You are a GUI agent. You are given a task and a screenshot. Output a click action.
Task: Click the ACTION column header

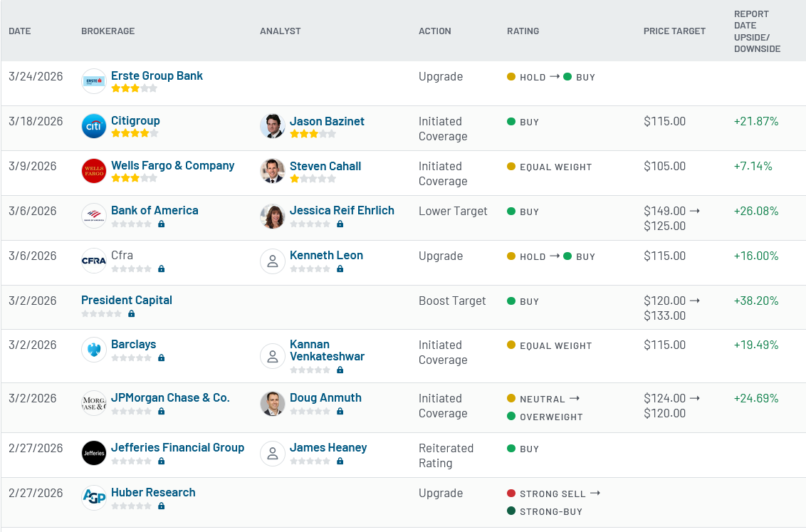(x=435, y=31)
